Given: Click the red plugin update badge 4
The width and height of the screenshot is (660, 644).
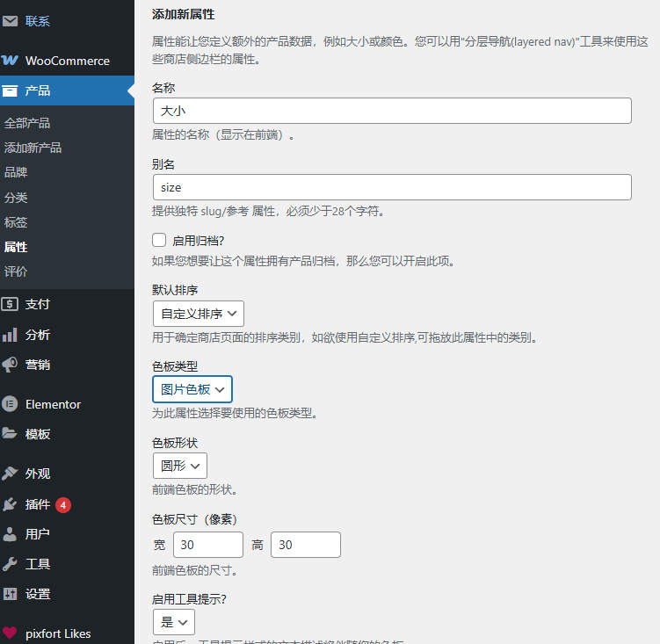Looking at the screenshot, I should click(63, 504).
